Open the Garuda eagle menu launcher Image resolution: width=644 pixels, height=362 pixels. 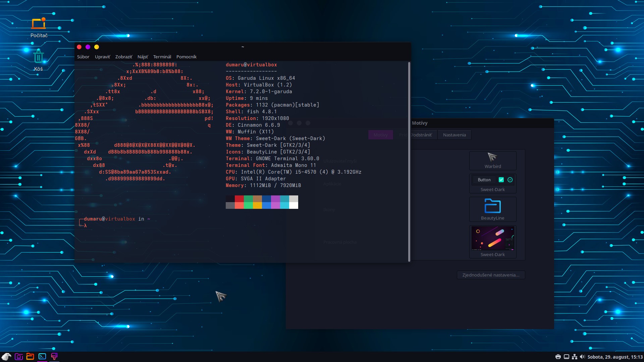pyautogui.click(x=6, y=357)
